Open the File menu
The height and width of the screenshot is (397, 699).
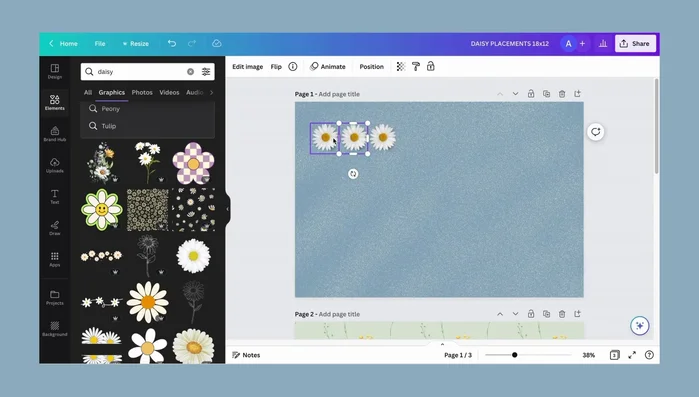(100, 43)
